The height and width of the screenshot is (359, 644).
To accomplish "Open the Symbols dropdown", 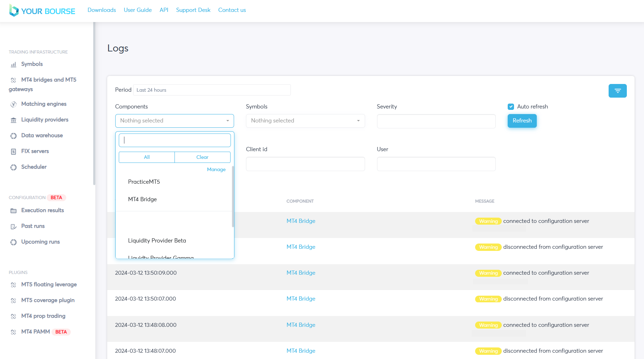I will (x=305, y=121).
